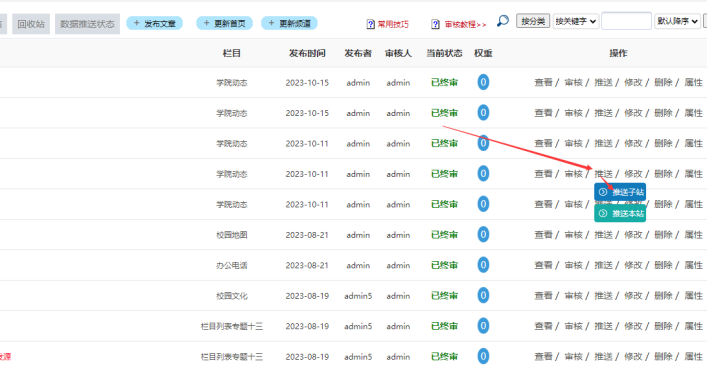Click 审核 in the first 学院动态 row
This screenshot has width=707, height=370.
(574, 82)
